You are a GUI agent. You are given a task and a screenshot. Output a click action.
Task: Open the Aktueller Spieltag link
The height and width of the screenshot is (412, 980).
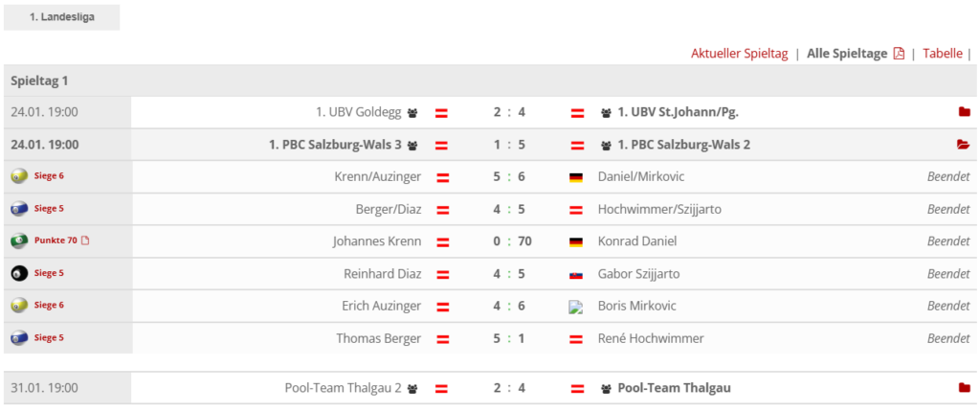[740, 54]
